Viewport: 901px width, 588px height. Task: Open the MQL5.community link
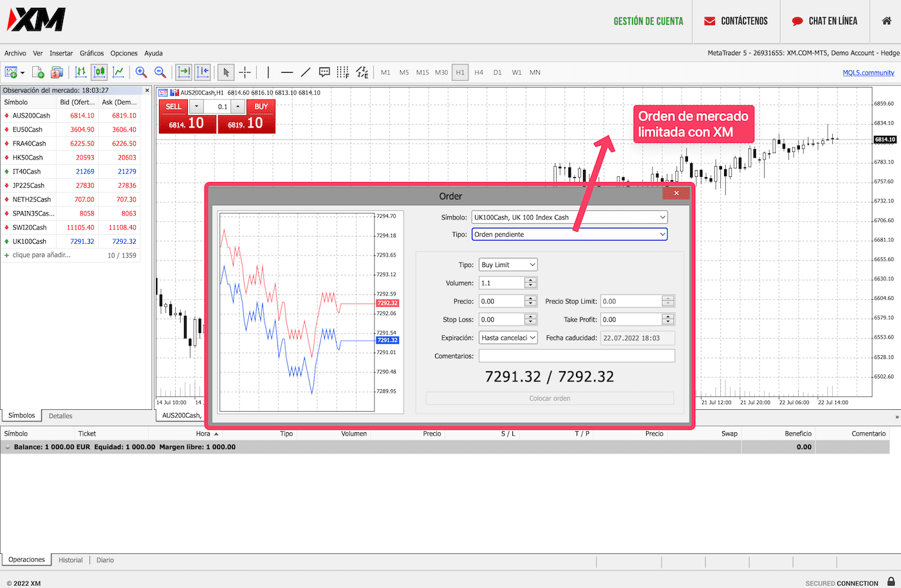click(868, 73)
